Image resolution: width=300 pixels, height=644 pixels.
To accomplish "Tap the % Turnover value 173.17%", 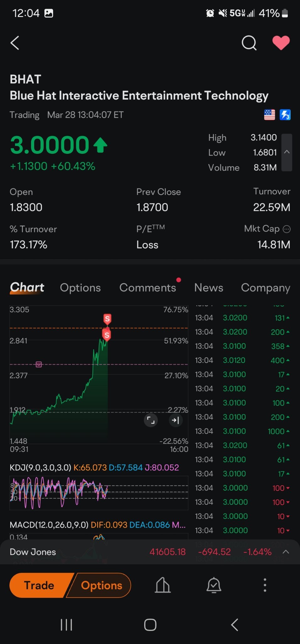I will click(x=29, y=245).
